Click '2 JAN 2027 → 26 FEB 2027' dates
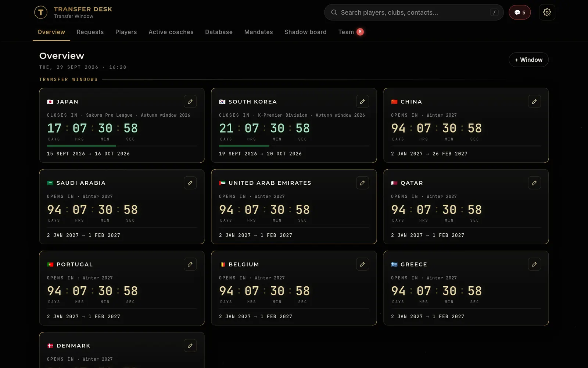Screen dimensions: 588x368 click(x=429, y=154)
